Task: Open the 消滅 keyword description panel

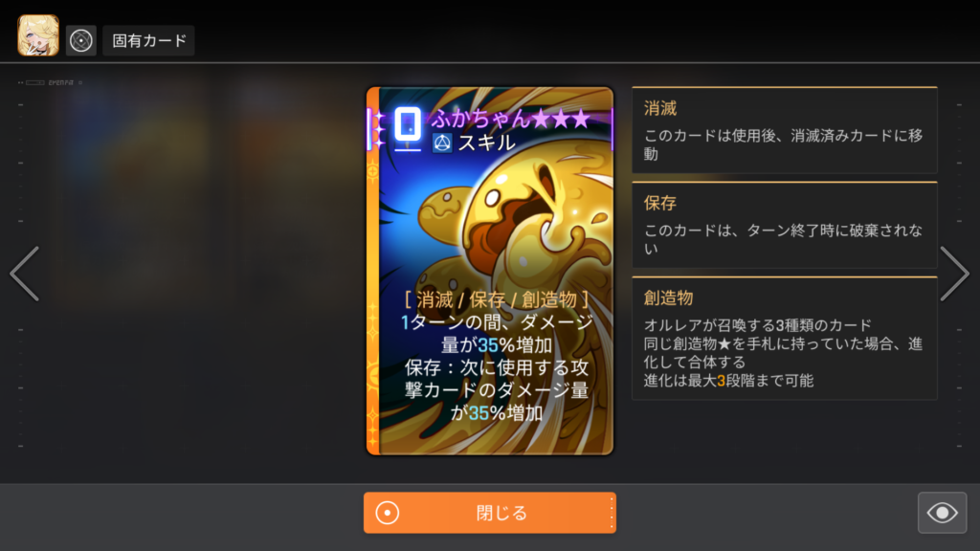Action: [785, 130]
